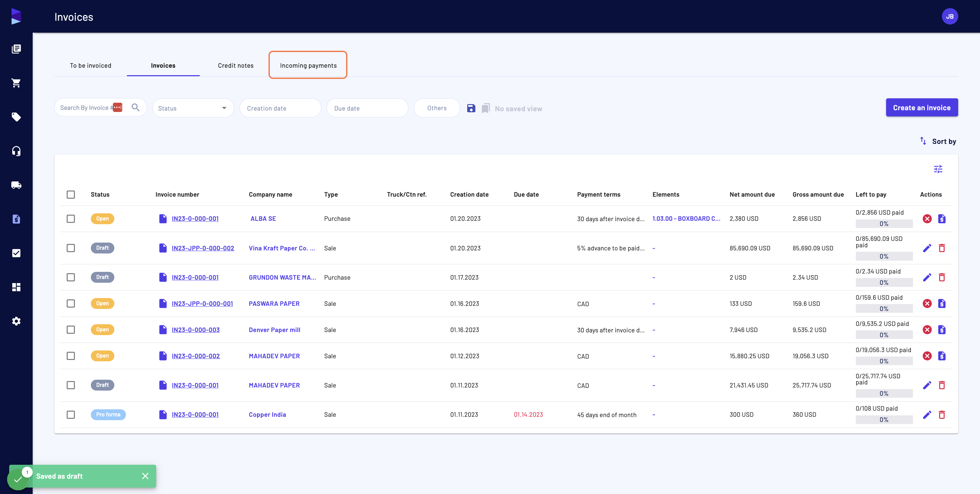
Task: Open the Denver Paper mill company link
Action: pyautogui.click(x=274, y=330)
